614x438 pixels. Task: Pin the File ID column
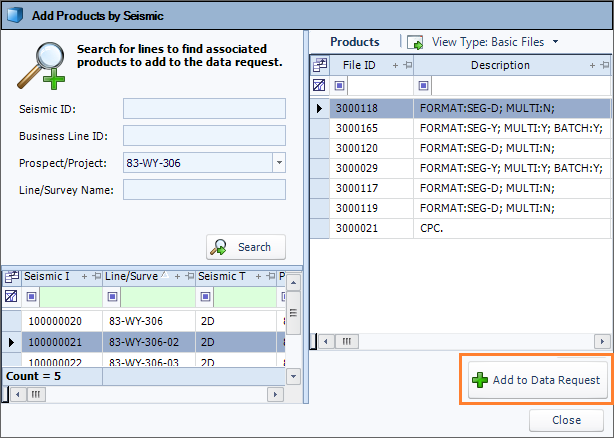pyautogui.click(x=408, y=65)
